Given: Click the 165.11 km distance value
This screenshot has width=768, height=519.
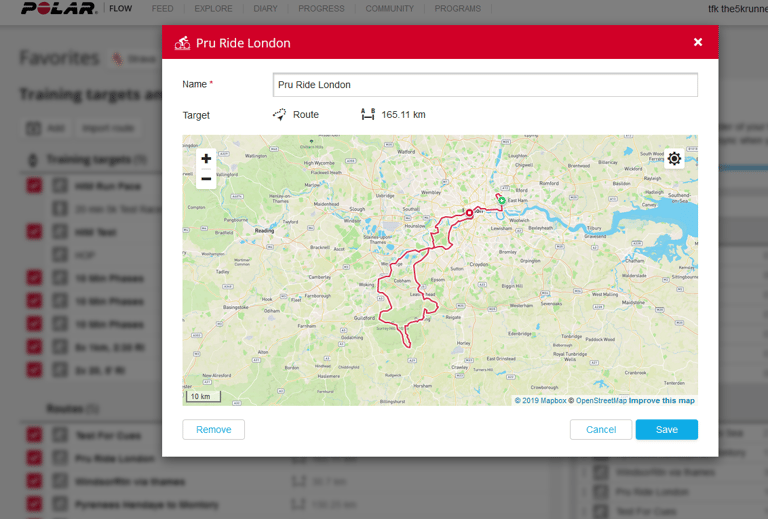Looking at the screenshot, I should tap(403, 115).
